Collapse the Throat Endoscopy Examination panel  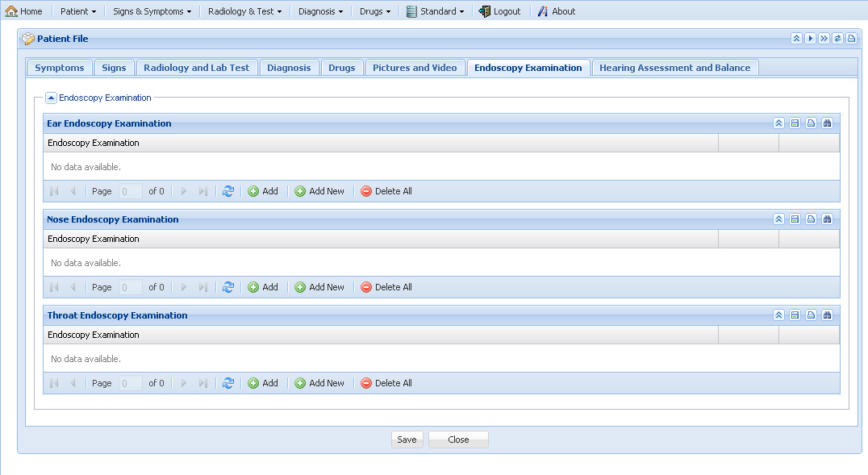(x=778, y=315)
